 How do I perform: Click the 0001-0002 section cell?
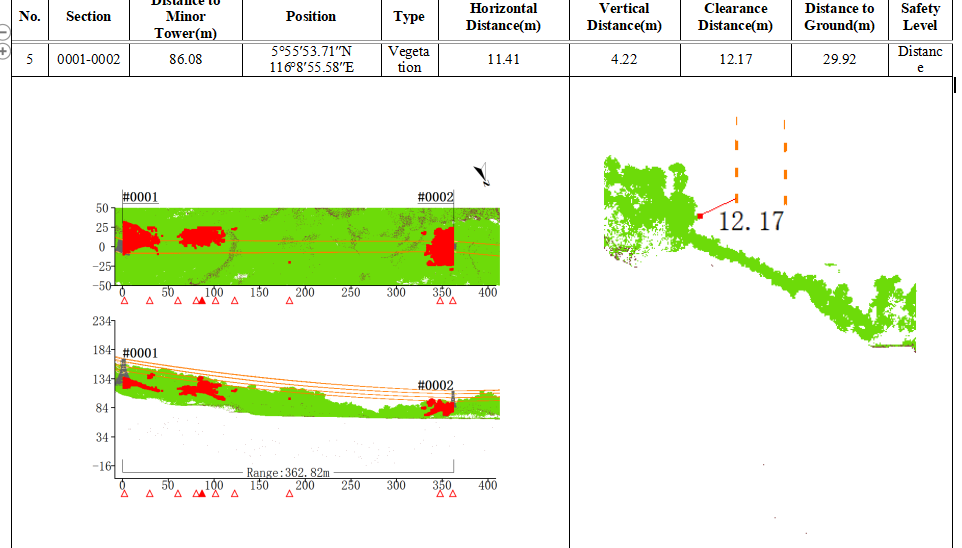(89, 60)
